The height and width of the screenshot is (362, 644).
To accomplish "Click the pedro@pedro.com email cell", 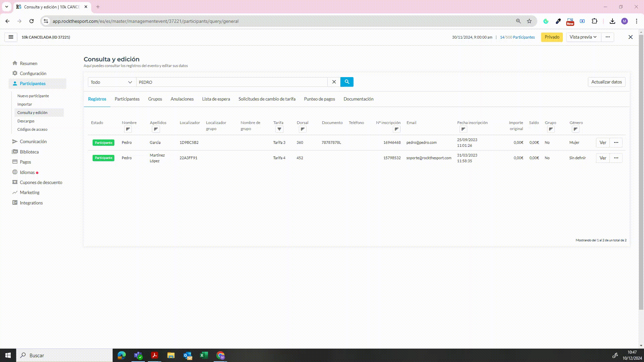I will 421,142.
